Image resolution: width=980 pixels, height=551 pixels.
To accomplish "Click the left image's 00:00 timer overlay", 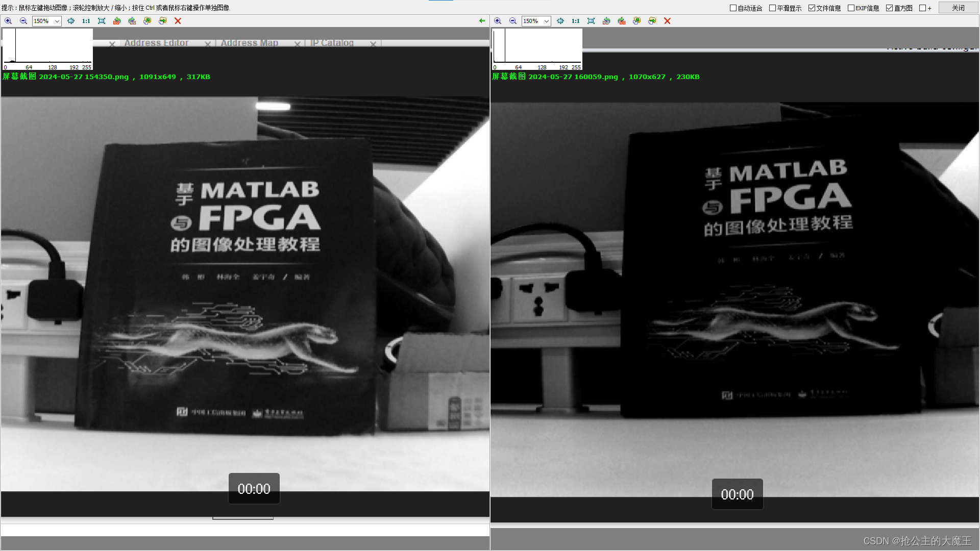I will [254, 489].
